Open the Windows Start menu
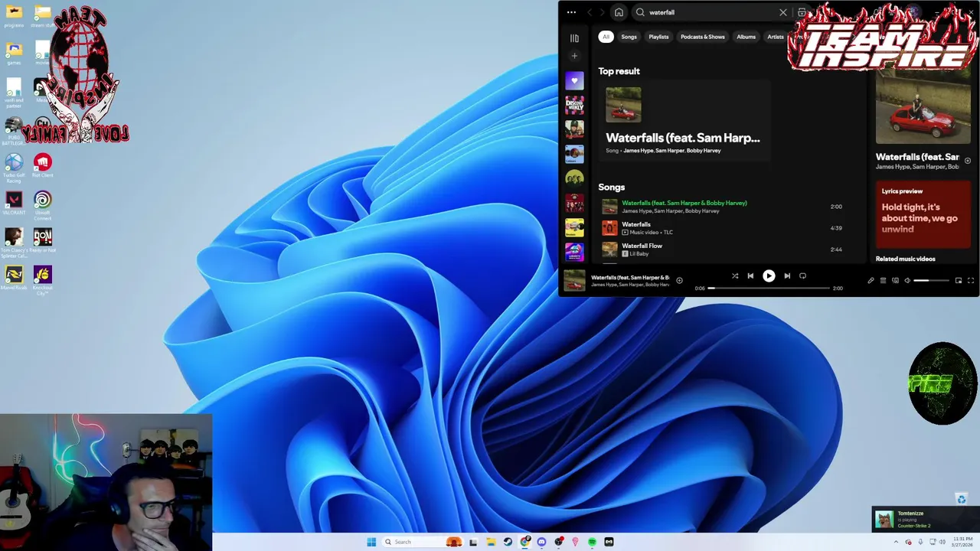The width and height of the screenshot is (980, 551). pos(371,542)
